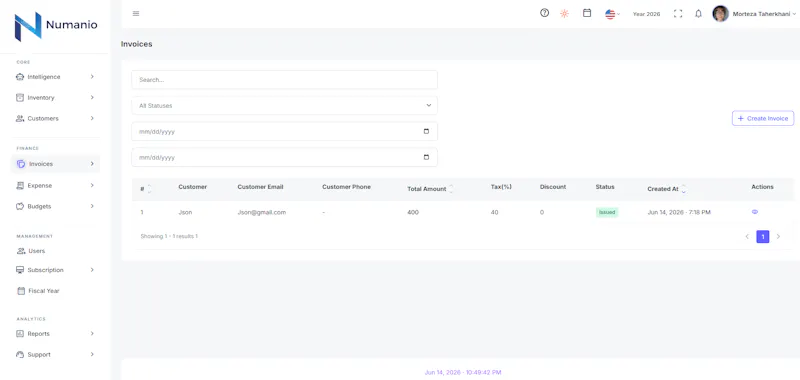Click the second mm/dd/yyyy date field
The image size is (800, 380).
pos(284,157)
